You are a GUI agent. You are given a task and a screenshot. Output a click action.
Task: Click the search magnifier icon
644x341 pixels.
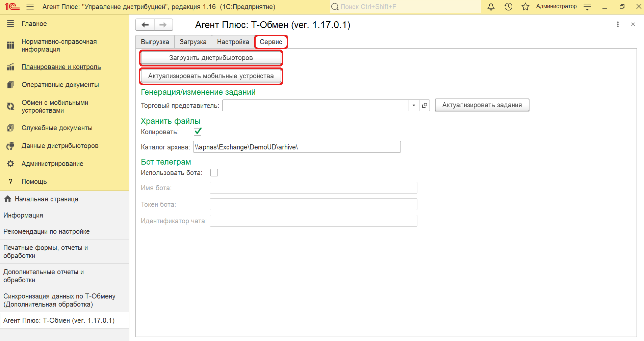(335, 7)
